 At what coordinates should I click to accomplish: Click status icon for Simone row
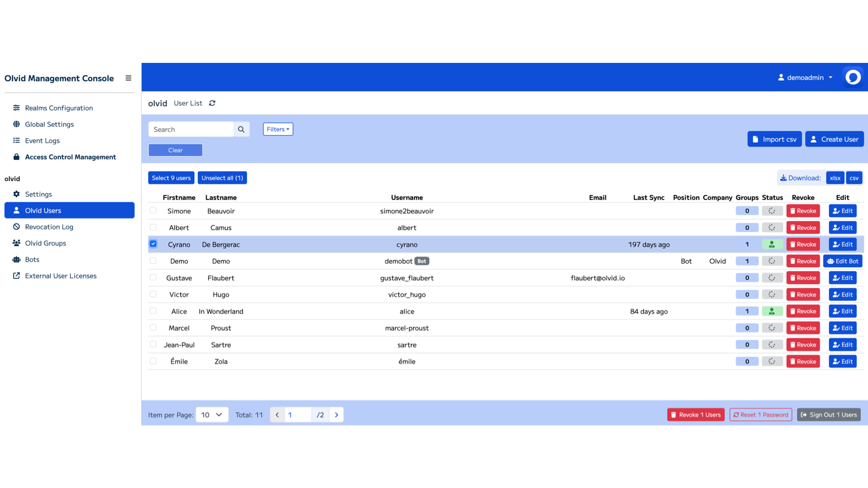point(772,211)
